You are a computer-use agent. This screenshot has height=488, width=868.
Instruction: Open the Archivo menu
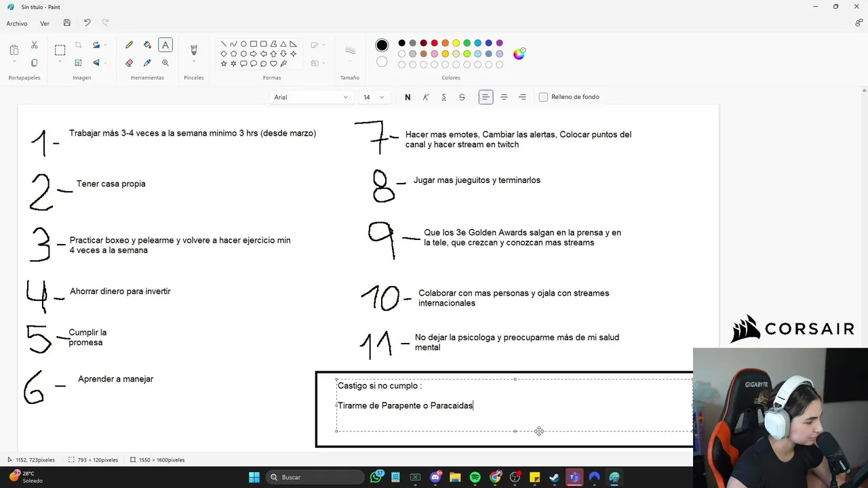pos(17,23)
